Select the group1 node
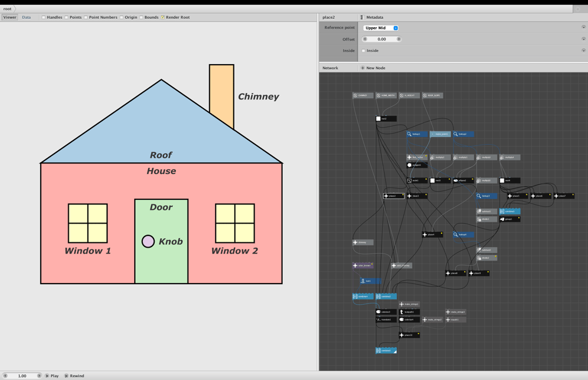 click(510, 219)
